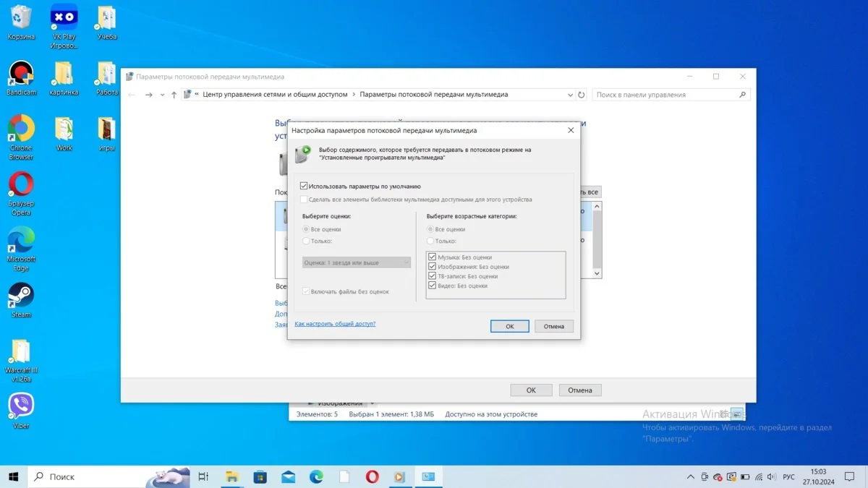Confirm the dialog with its OK button
Viewport: 868px width, 488px height.
pyautogui.click(x=509, y=326)
